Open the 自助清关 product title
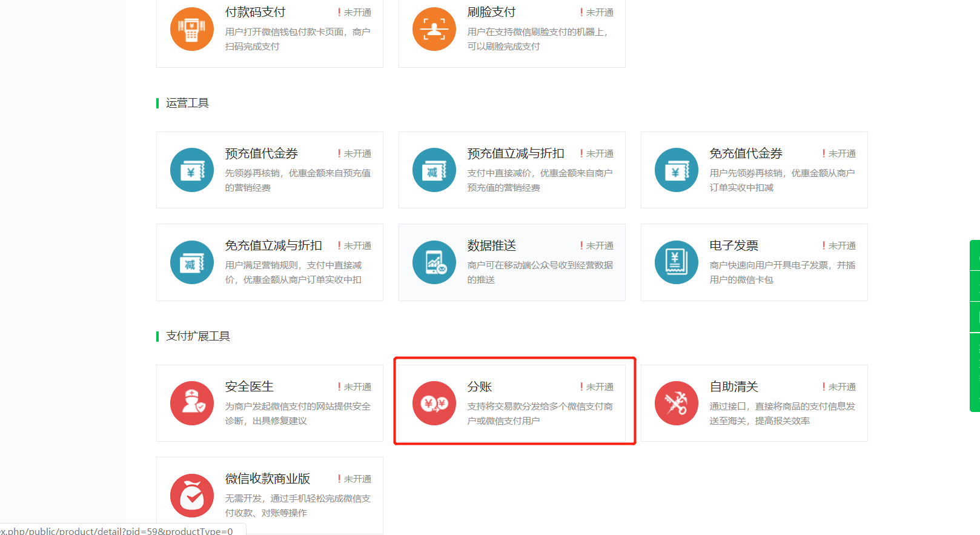980x535 pixels. click(x=733, y=387)
